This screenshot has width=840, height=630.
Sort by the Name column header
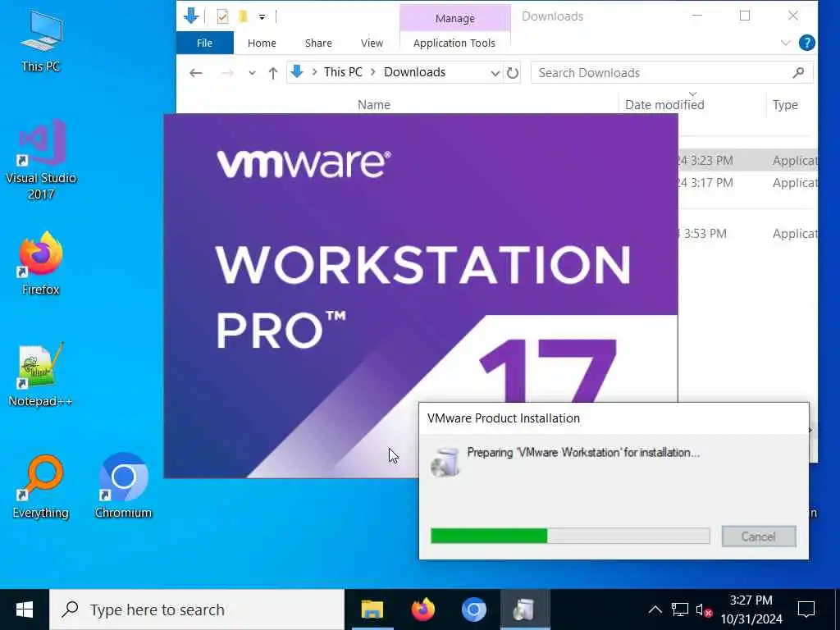tap(374, 105)
